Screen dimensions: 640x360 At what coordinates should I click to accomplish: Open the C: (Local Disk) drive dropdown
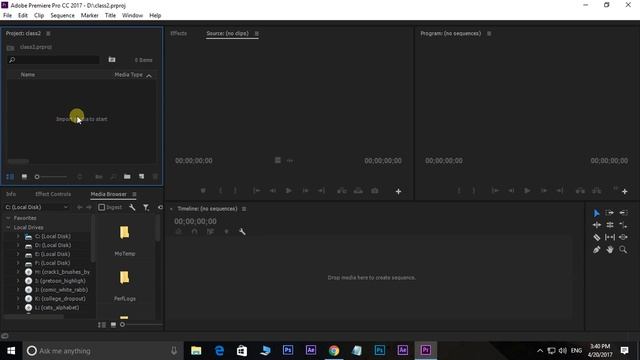point(37,207)
